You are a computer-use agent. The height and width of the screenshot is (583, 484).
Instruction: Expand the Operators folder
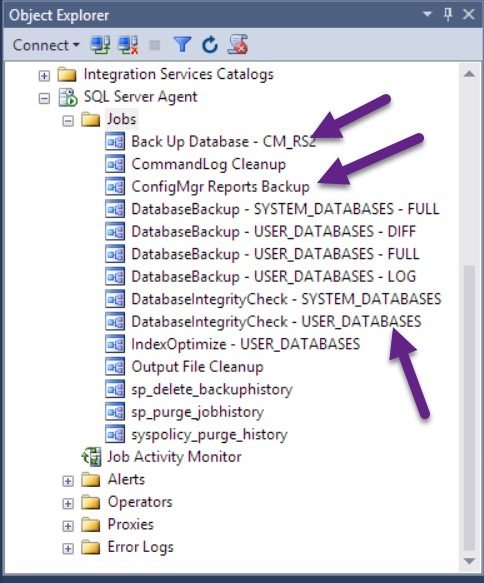[68, 503]
